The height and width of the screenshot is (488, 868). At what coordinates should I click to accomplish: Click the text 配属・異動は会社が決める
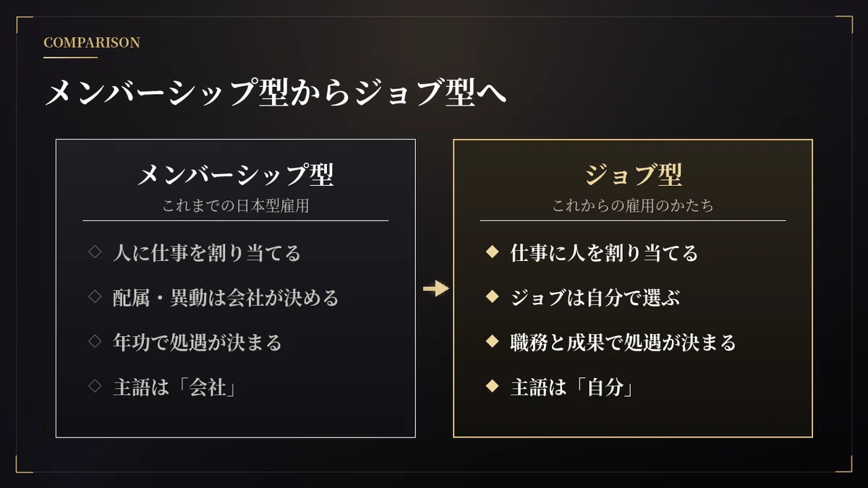tap(226, 297)
